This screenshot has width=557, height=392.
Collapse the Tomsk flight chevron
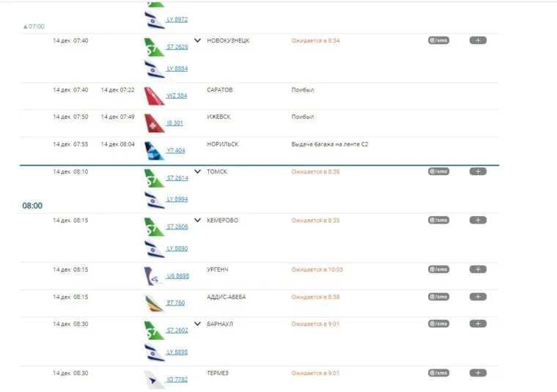point(197,171)
